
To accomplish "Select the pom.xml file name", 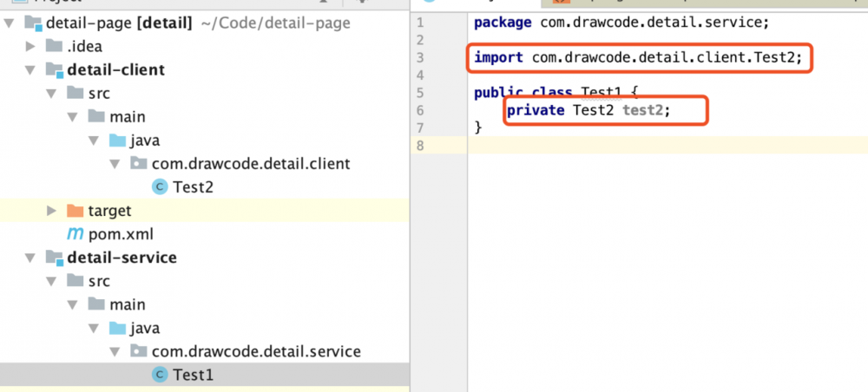I will pos(121,234).
